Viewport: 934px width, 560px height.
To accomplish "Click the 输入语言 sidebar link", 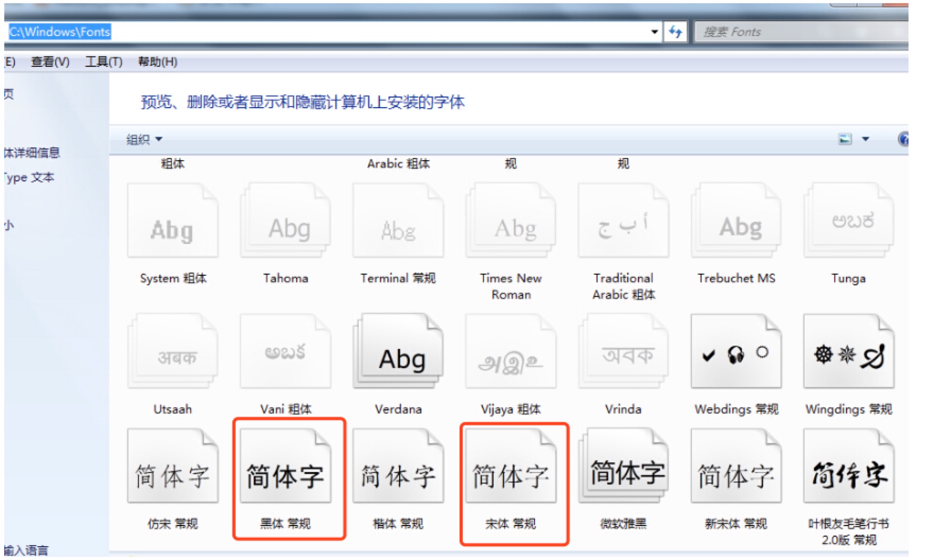I will [26, 550].
